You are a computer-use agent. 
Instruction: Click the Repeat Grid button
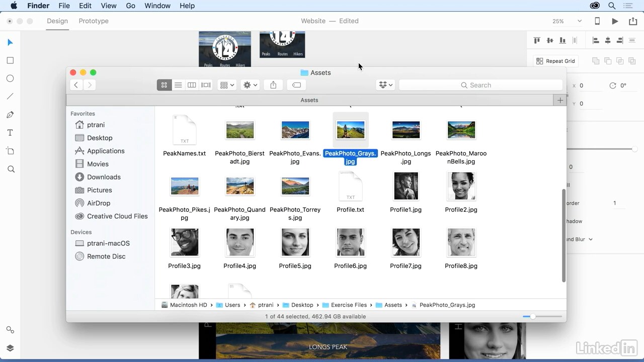coord(555,61)
